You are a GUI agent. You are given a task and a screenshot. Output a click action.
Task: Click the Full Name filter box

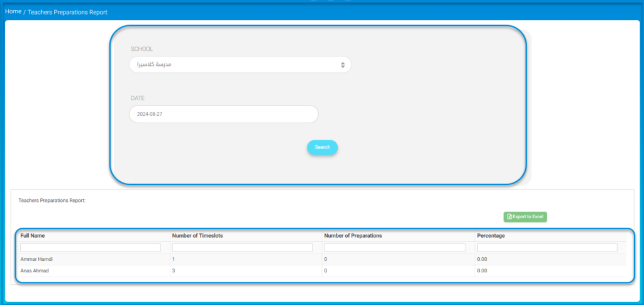(91, 248)
